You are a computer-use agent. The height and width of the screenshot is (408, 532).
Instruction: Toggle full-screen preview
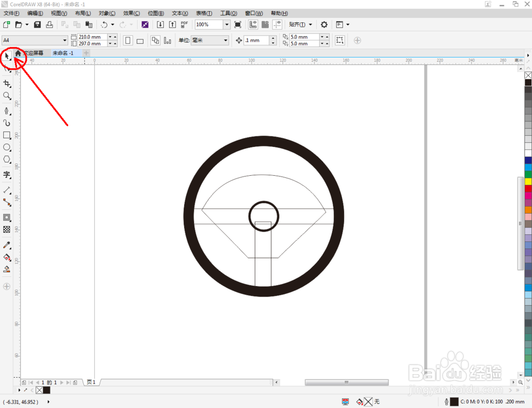(x=238, y=25)
